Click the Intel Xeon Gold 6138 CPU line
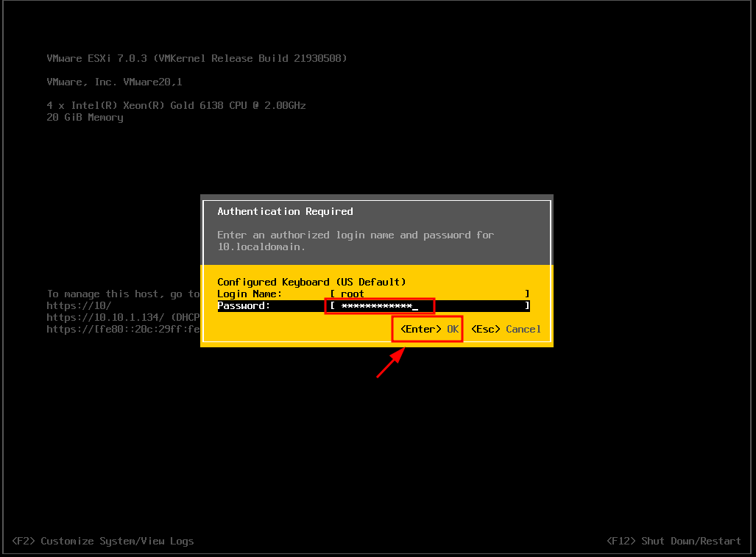 [x=176, y=105]
